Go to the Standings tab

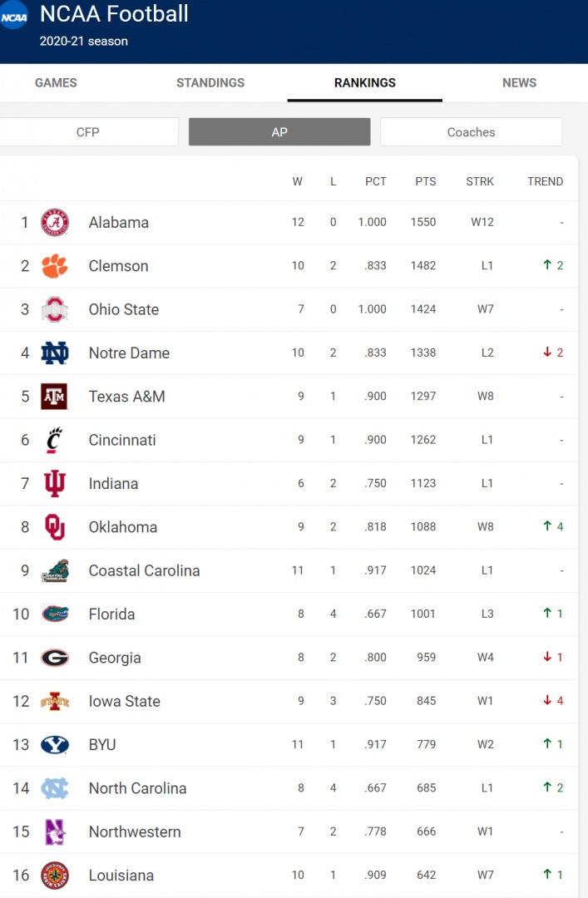[x=210, y=83]
